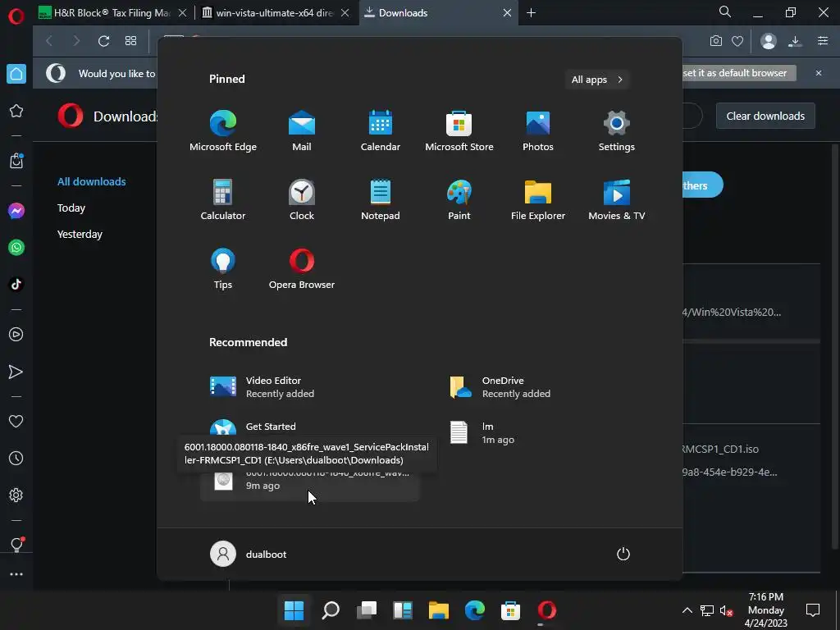The height and width of the screenshot is (630, 840).
Task: Click the Clear downloads button
Action: click(765, 116)
